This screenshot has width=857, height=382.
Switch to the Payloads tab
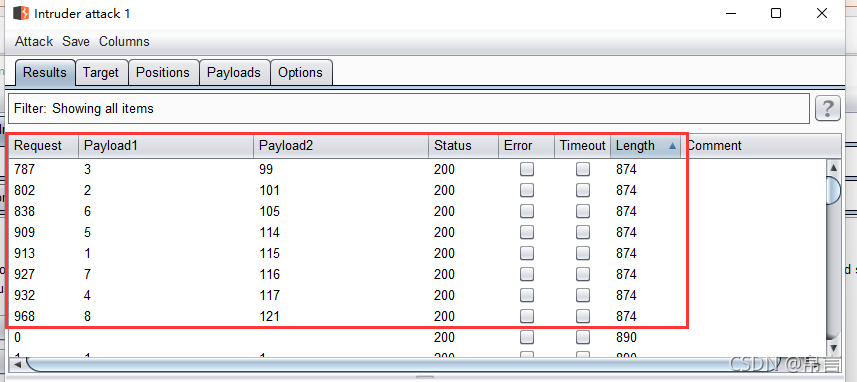[x=234, y=73]
